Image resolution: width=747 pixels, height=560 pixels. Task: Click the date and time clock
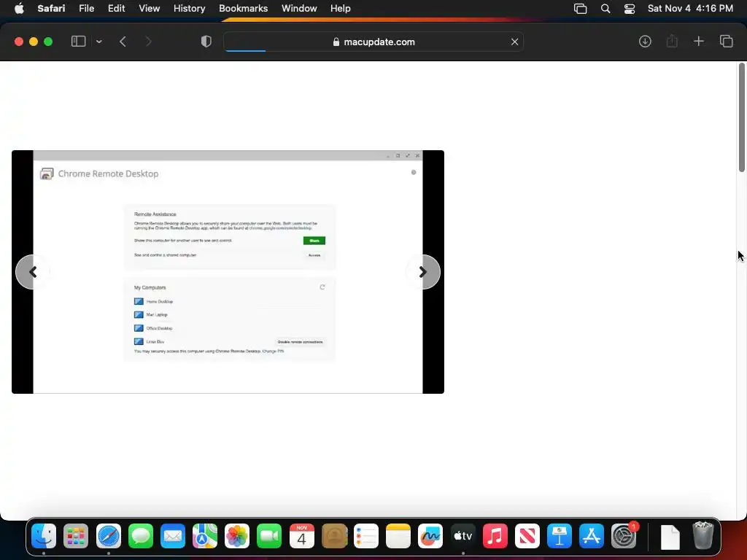(x=690, y=8)
